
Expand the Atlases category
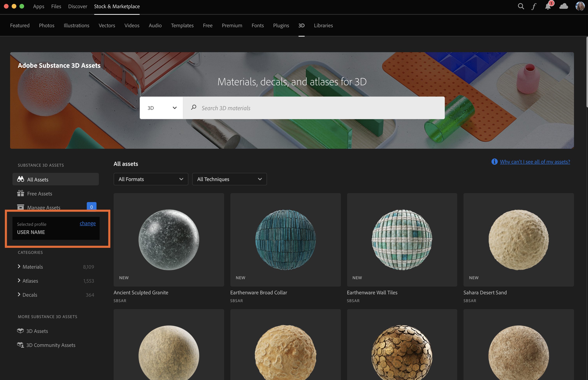(x=19, y=281)
